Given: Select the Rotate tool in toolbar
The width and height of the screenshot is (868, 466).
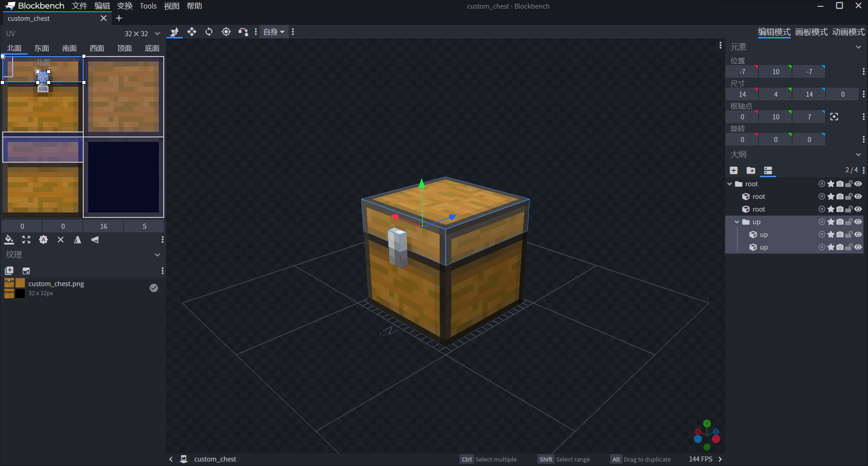Looking at the screenshot, I should (209, 32).
